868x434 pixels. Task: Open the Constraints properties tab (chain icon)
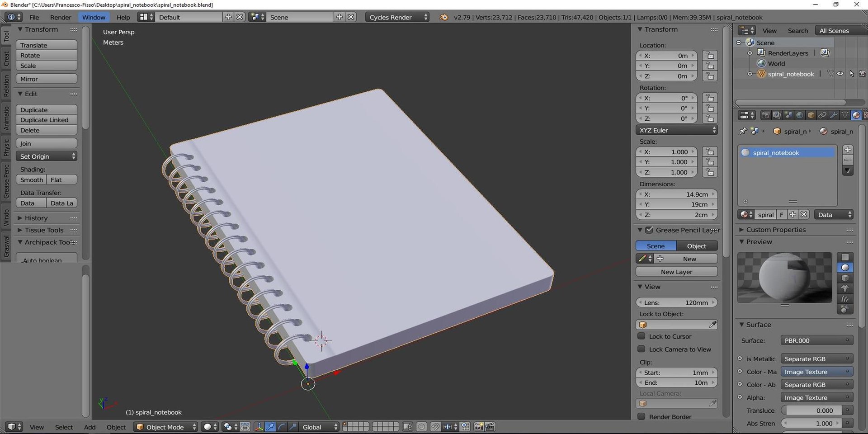point(822,115)
